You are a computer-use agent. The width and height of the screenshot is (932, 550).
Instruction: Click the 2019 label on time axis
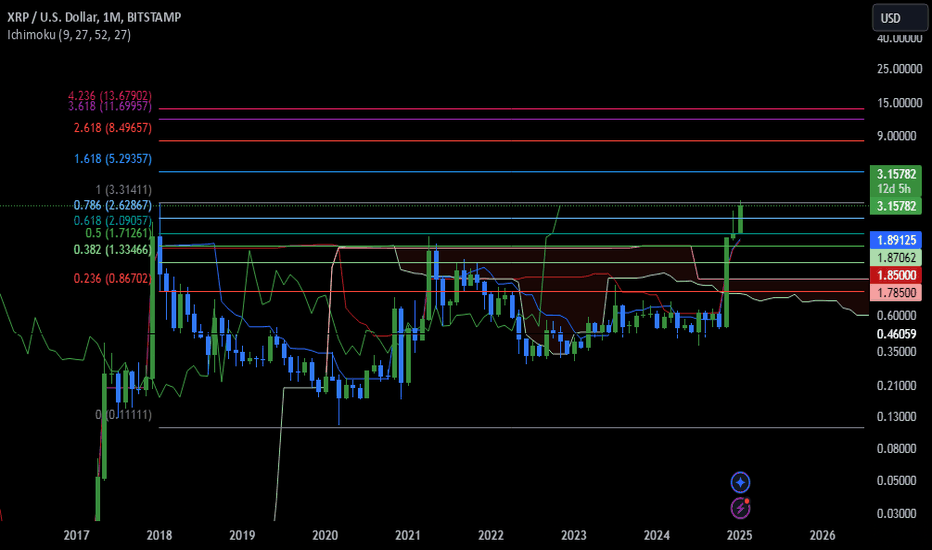tap(242, 535)
